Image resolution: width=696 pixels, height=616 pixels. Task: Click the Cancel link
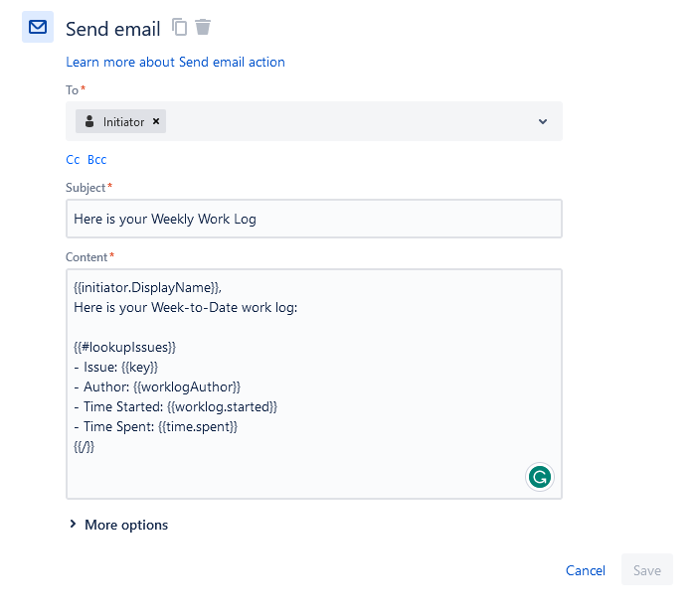click(x=585, y=570)
